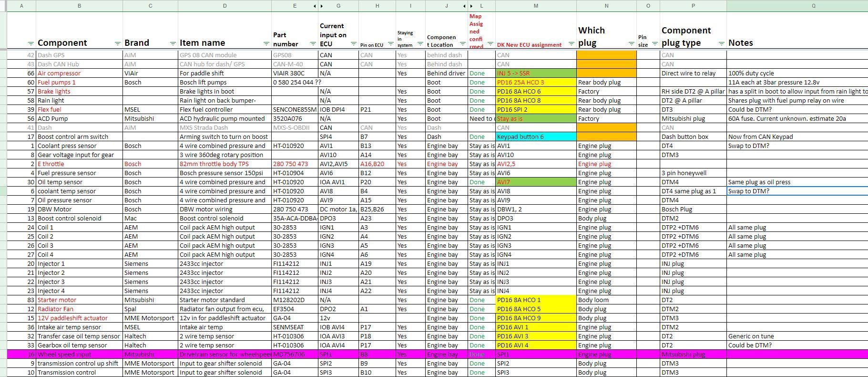Open the Pin size column filter
This screenshot has height=377, width=868.
[x=654, y=43]
